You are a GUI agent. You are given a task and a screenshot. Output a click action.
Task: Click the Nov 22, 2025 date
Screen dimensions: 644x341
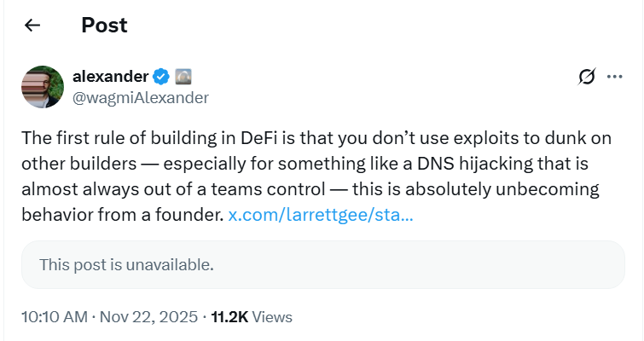(x=148, y=317)
